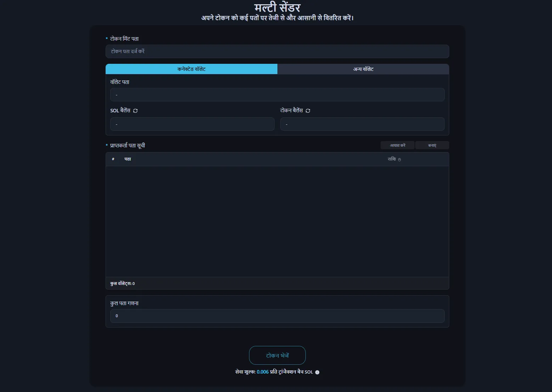This screenshot has width=552, height=392.
Task: Click the राशि column header
Action: 392,159
